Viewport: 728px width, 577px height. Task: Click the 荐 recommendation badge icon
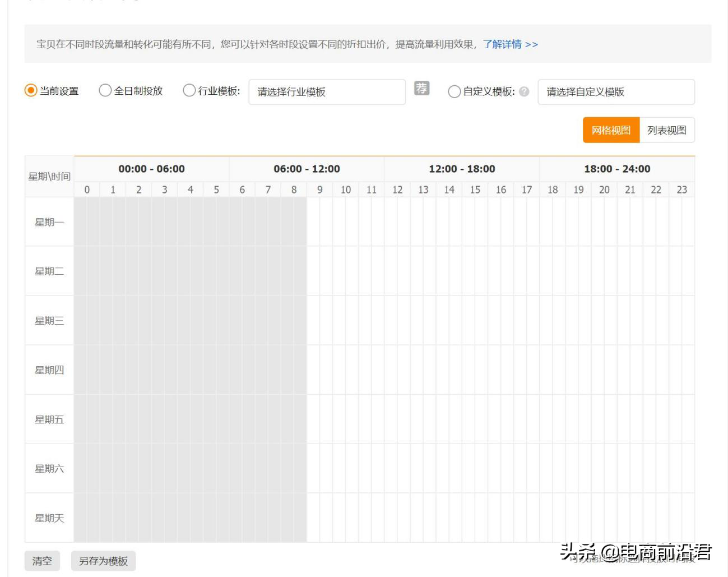pos(422,89)
